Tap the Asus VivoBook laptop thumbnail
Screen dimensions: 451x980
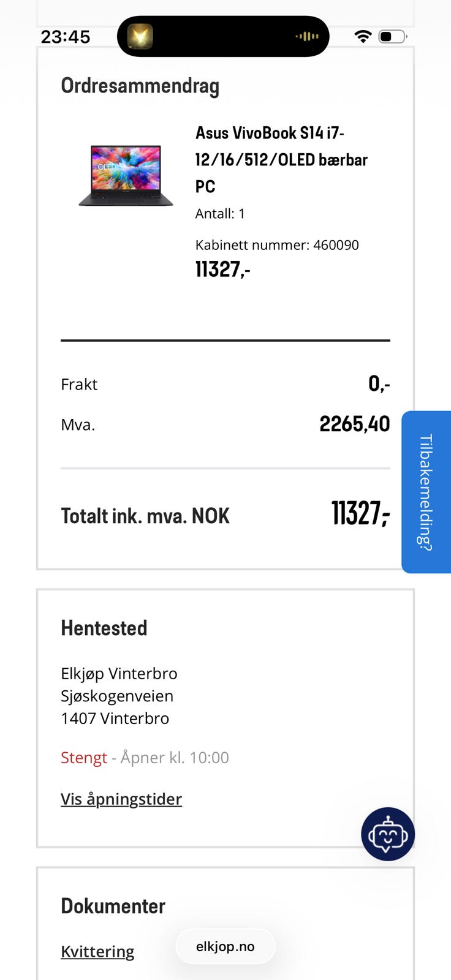tap(126, 175)
